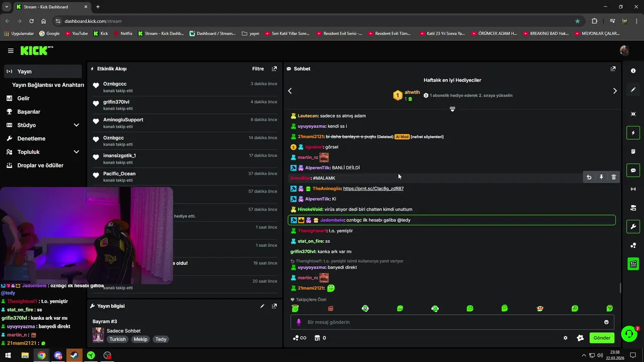Image resolution: width=644 pixels, height=362 pixels.
Task: Click the camera preview icon in sidebar
Action: pyautogui.click(x=633, y=208)
